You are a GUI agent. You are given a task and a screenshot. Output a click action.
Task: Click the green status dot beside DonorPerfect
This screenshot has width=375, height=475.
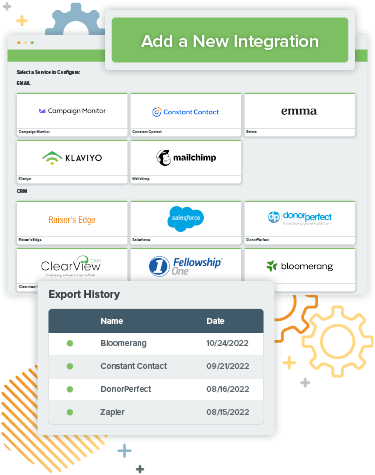pos(70,389)
